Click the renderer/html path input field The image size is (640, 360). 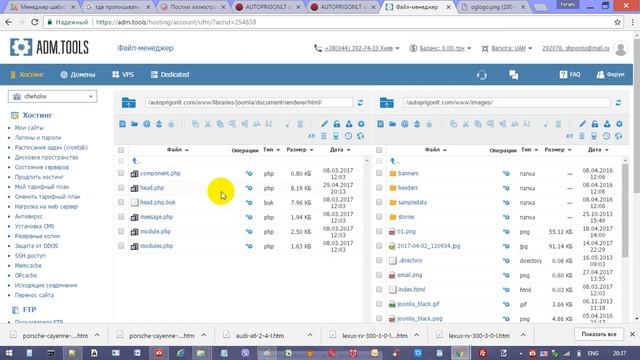tap(249, 102)
